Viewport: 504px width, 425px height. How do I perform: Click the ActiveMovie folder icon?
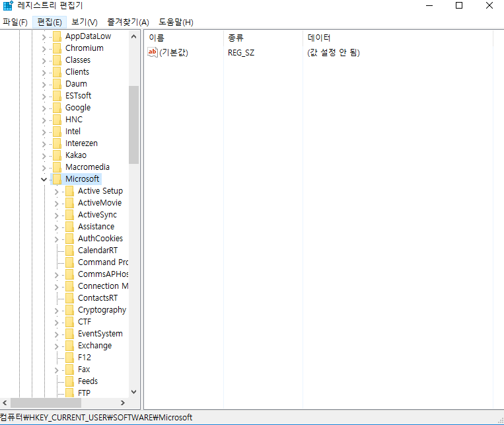[x=69, y=203]
